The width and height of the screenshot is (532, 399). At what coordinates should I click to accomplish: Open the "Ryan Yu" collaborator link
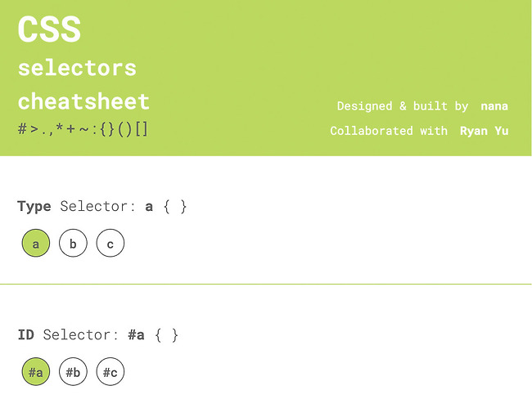pos(484,131)
